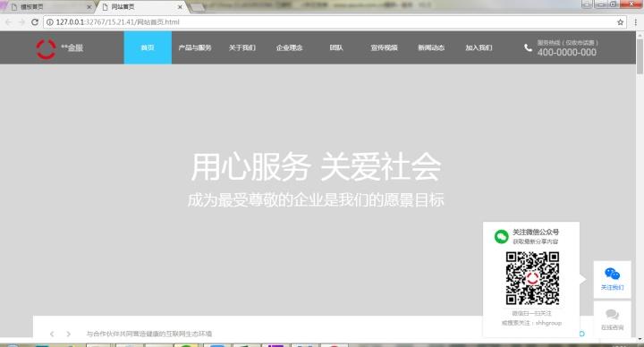Click the browser reload button
Screen dimensions: 644x347
coord(35,22)
